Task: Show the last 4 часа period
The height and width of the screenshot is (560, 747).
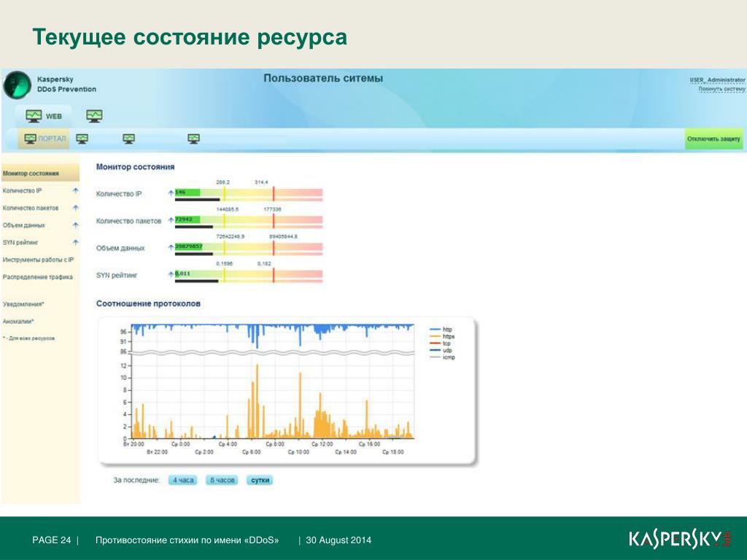Action: 183,480
